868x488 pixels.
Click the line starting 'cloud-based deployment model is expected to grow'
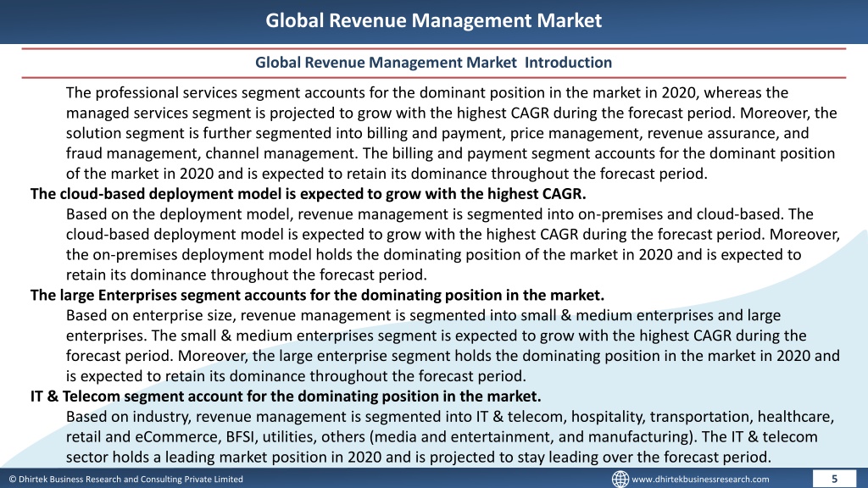click(453, 235)
